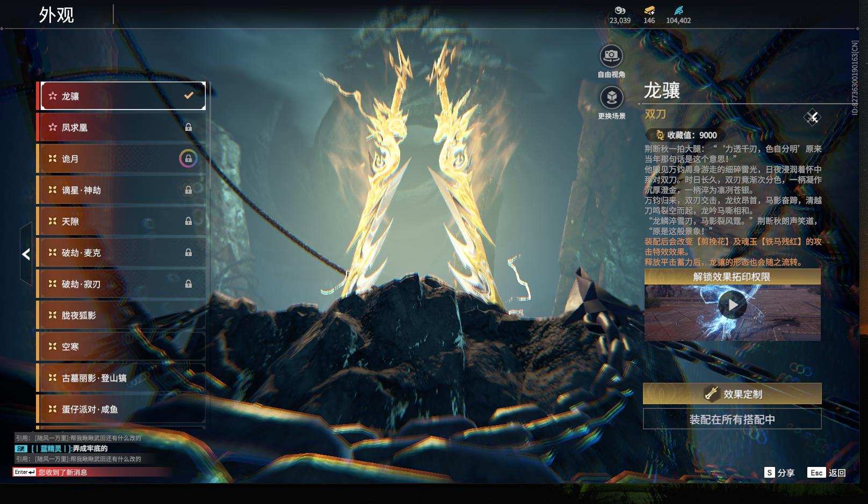Click the 更换场景 change scene icon
The height and width of the screenshot is (504, 868).
click(x=611, y=98)
